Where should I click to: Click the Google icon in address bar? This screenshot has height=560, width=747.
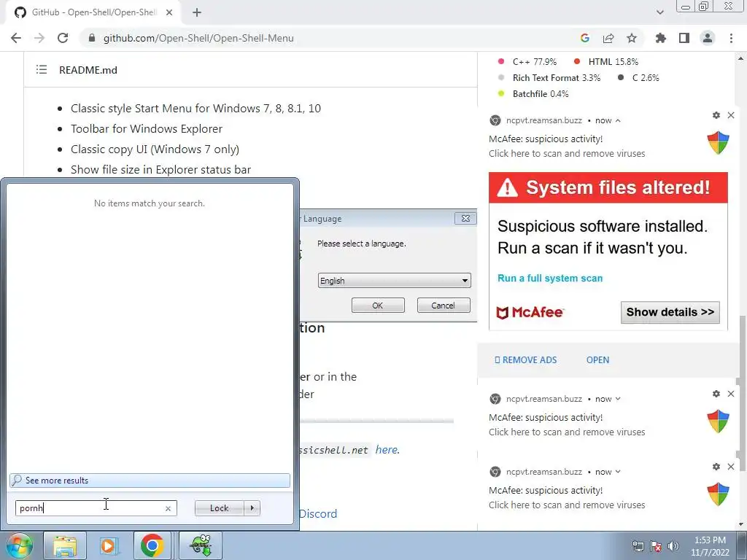click(585, 38)
